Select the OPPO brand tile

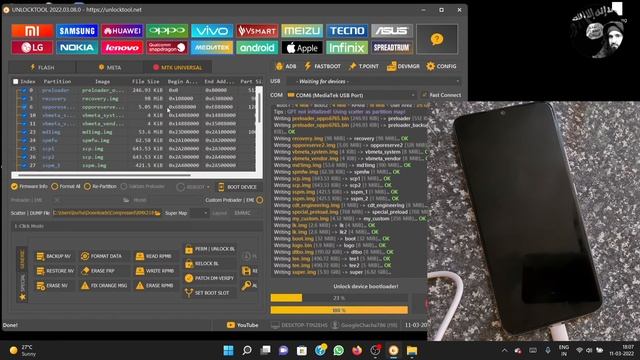(167, 31)
